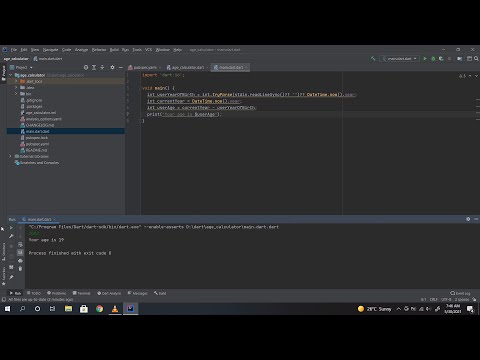This screenshot has height=360, width=480.
Task: Open the Project view selector dropdown
Action: tap(21, 67)
